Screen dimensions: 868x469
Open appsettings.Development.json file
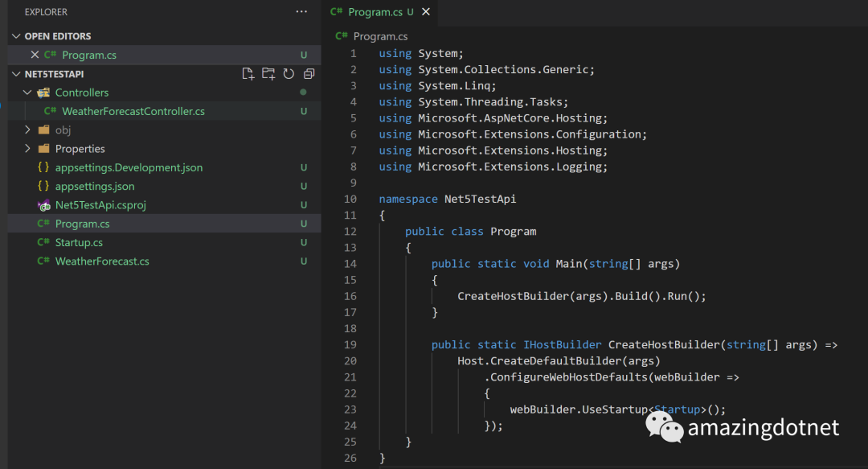tap(129, 167)
